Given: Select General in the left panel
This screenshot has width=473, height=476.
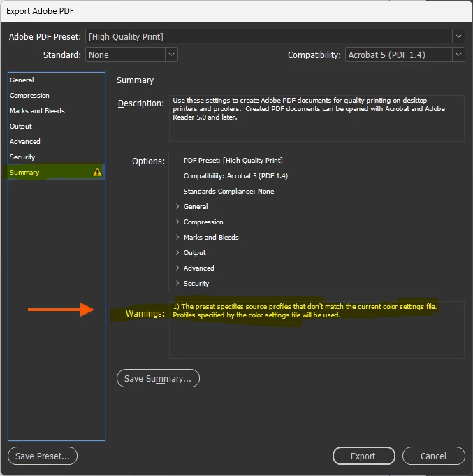Looking at the screenshot, I should click(57, 80).
